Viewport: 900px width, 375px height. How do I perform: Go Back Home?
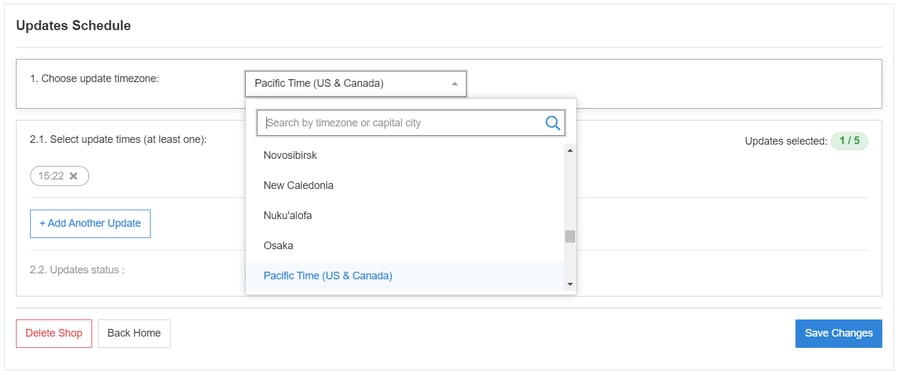[x=134, y=333]
